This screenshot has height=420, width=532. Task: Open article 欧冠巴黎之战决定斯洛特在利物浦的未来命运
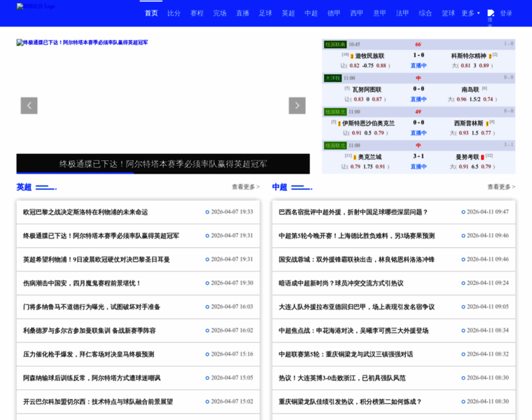pyautogui.click(x=85, y=212)
